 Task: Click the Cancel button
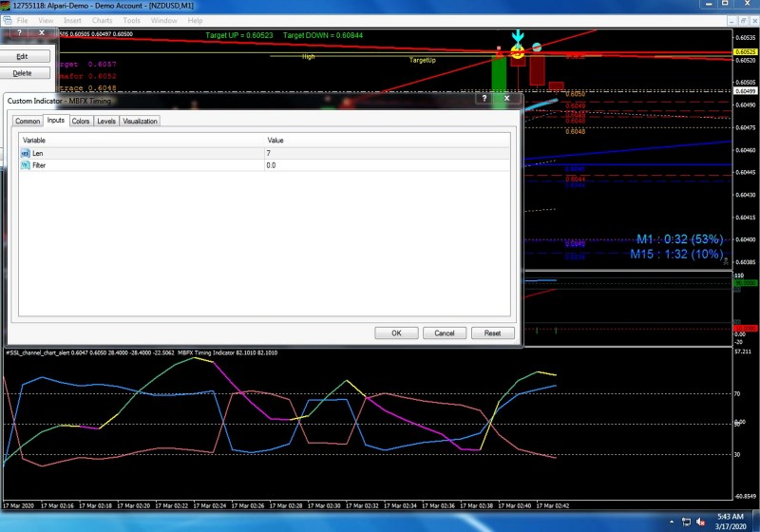444,333
